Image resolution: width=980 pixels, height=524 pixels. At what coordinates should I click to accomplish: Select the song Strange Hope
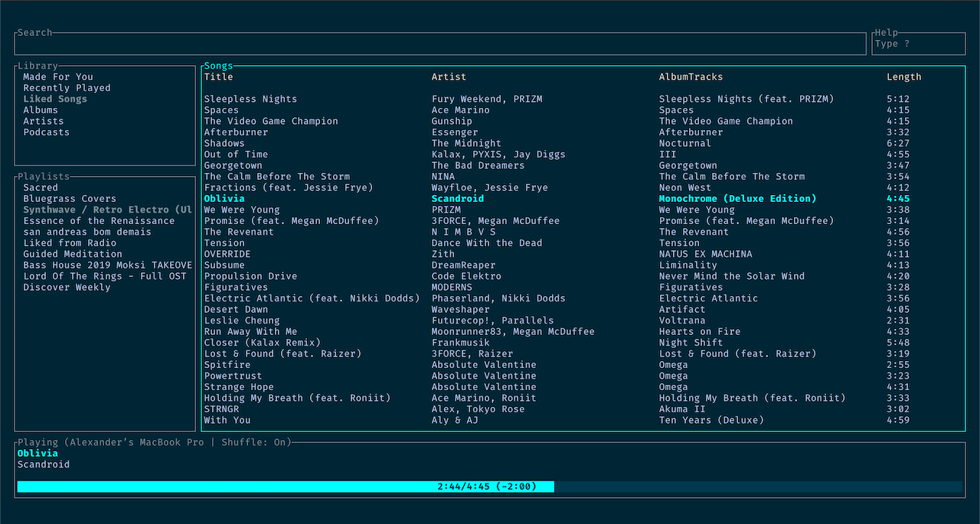pos(239,387)
